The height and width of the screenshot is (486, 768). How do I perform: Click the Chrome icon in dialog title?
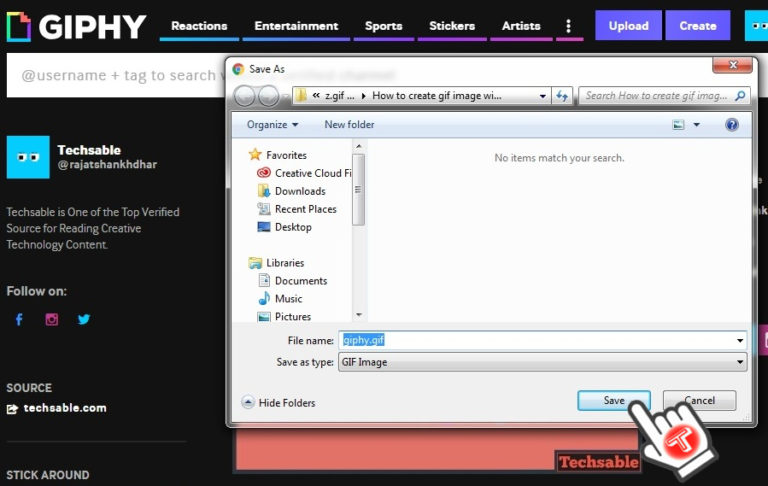coord(239,69)
